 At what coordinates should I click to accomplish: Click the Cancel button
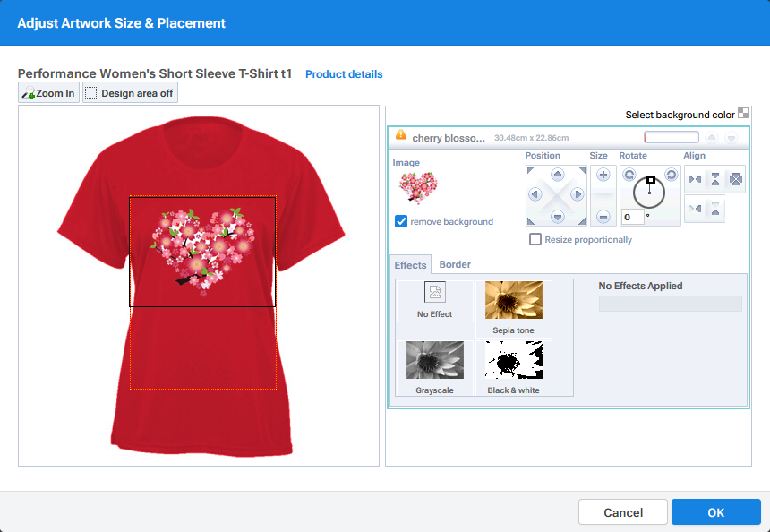click(x=622, y=512)
